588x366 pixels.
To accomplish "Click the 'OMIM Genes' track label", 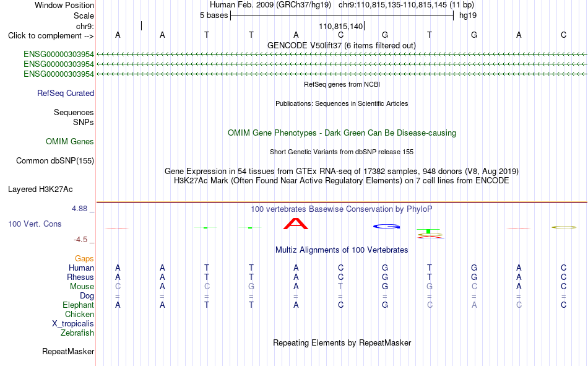I will tap(70, 142).
